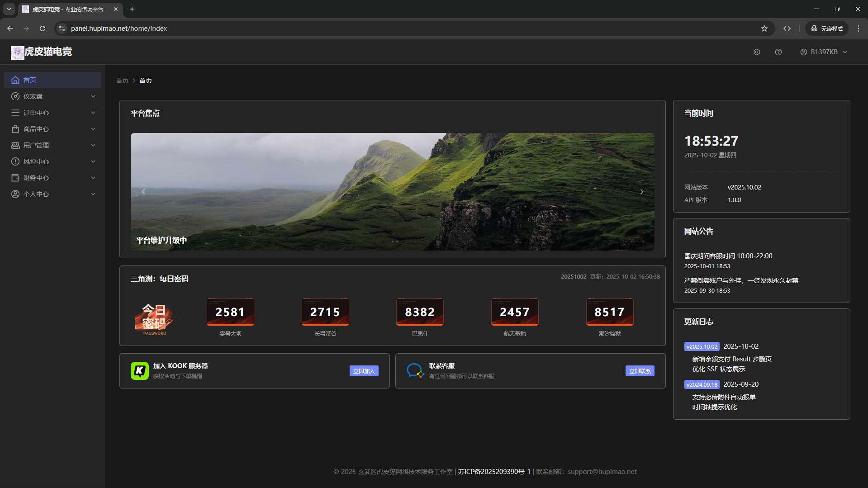This screenshot has width=868, height=488.
Task: Bookmark this page with the star icon
Action: pos(764,28)
